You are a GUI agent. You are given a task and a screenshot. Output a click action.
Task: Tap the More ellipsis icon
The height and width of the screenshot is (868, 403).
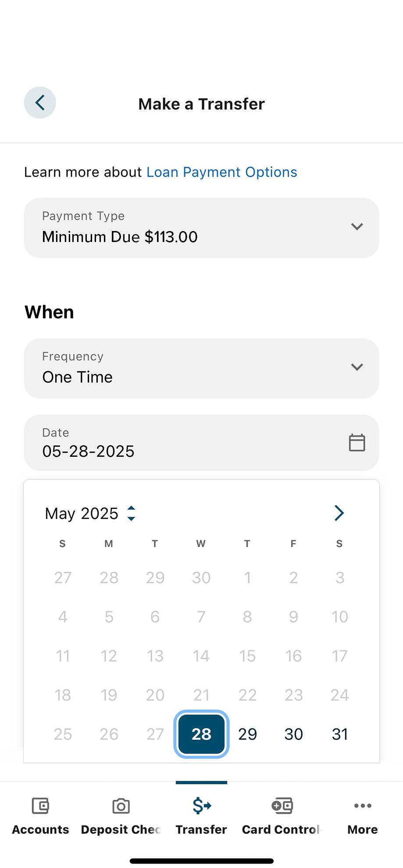pyautogui.click(x=363, y=806)
